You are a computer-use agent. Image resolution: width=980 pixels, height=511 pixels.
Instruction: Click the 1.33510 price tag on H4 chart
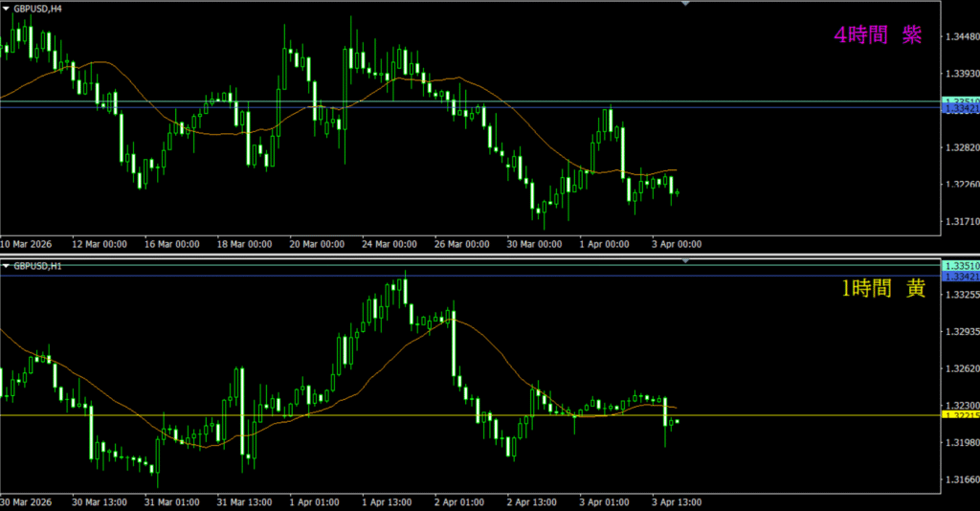pos(960,101)
